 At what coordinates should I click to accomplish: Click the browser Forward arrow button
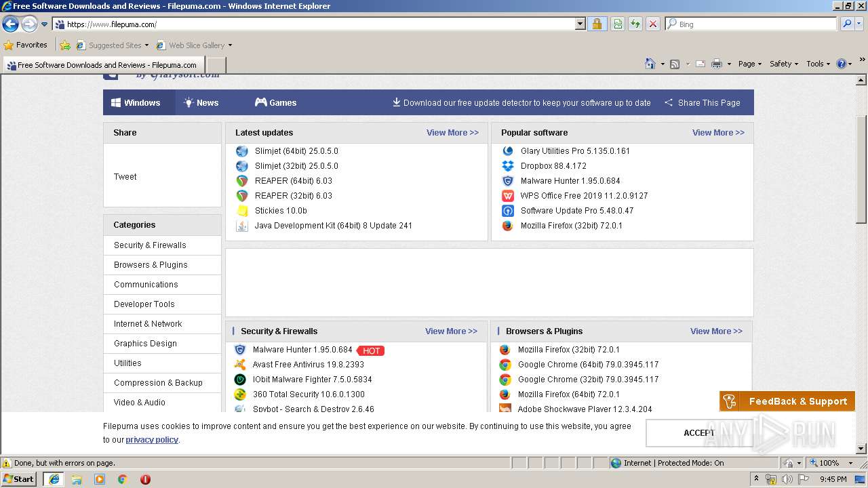coord(29,24)
